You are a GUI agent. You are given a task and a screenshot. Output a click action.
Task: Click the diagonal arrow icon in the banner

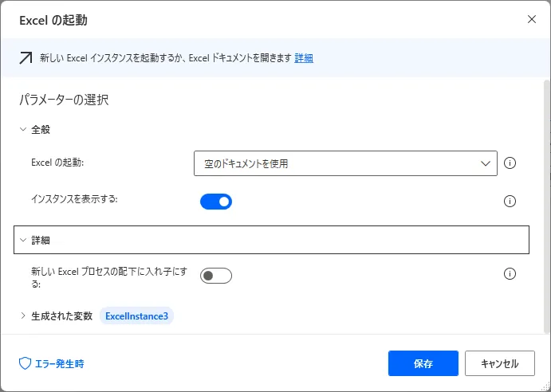point(26,57)
